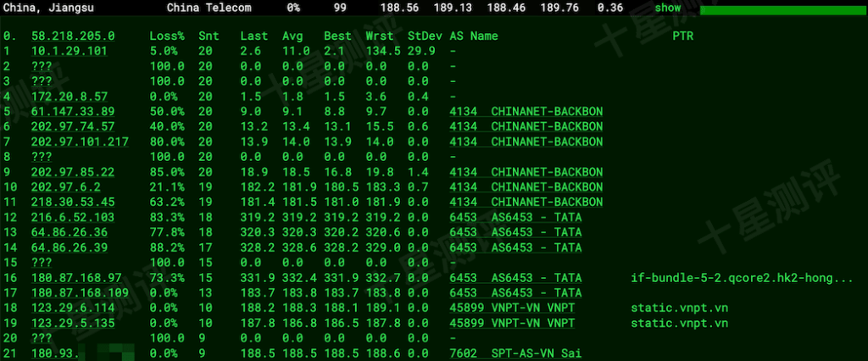The width and height of the screenshot is (868, 361).
Task: Select the China Telecom row header text
Action: click(x=209, y=8)
